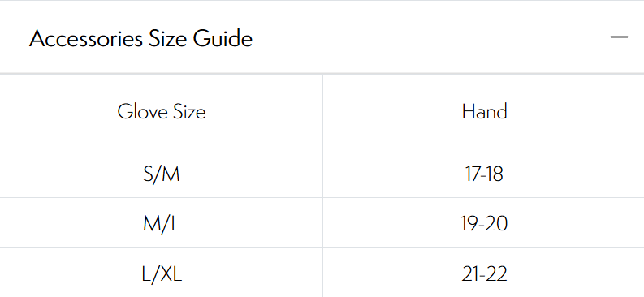Click the 19-20 hand measurement cell

pyautogui.click(x=484, y=224)
